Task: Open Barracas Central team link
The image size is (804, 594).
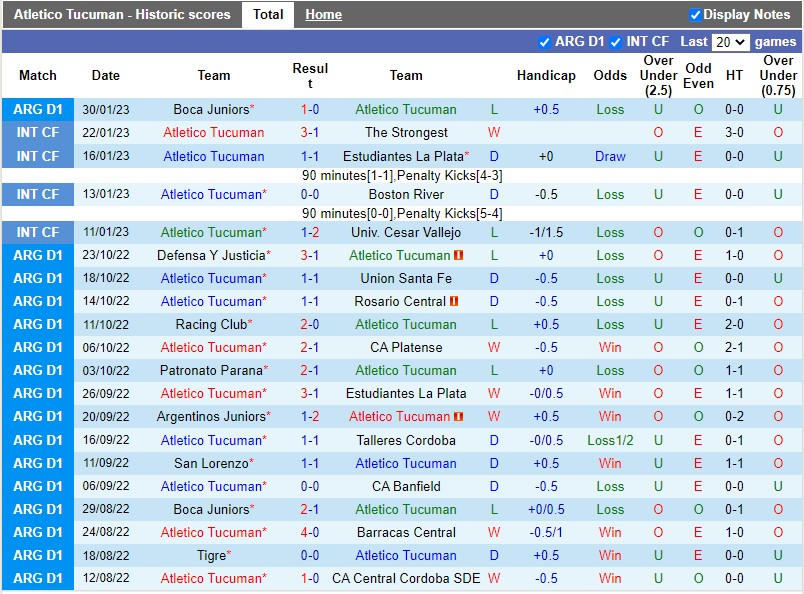Action: click(x=406, y=532)
